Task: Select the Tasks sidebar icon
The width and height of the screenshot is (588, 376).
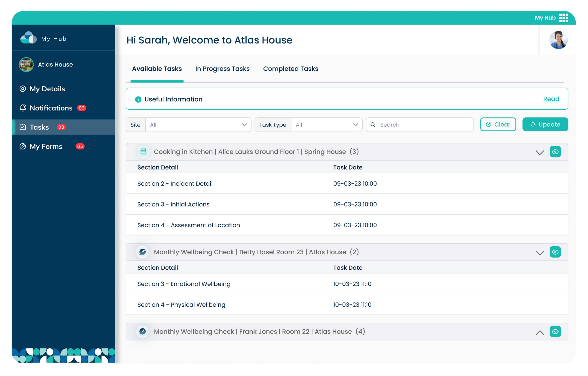Action: pos(23,127)
